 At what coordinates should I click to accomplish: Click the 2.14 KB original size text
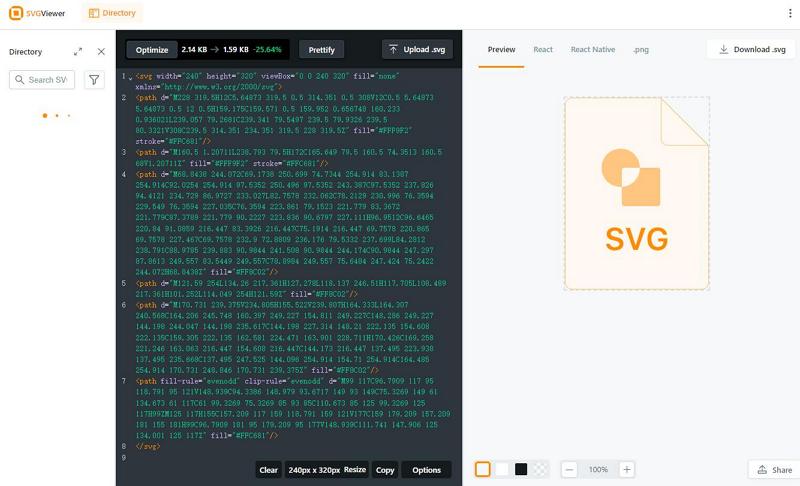tap(194, 49)
